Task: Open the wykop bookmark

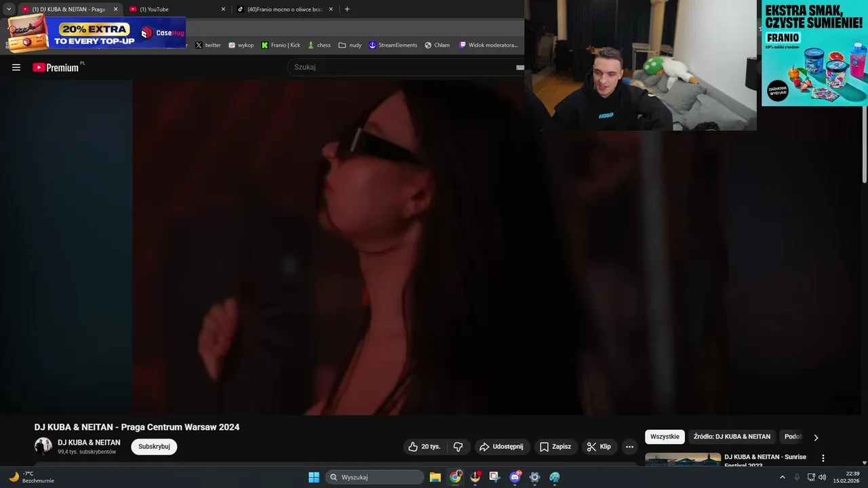Action: [241, 45]
